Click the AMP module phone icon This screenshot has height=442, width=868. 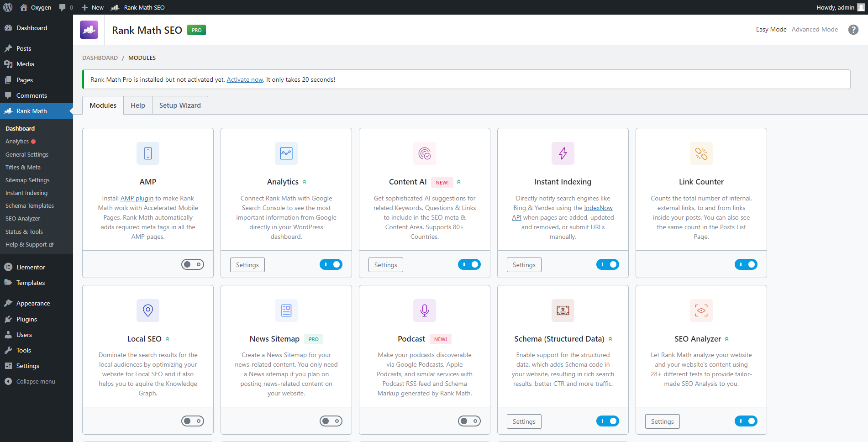click(148, 153)
